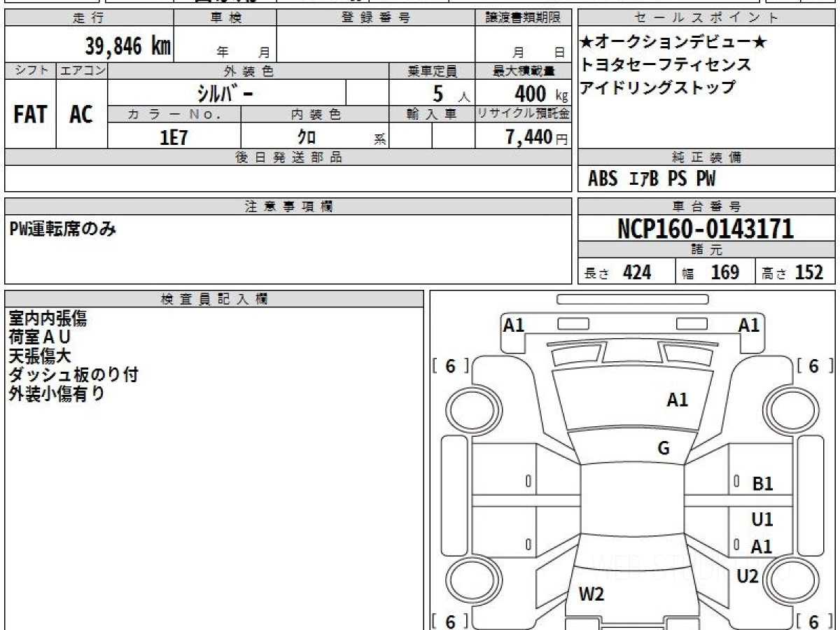Image resolution: width=840 pixels, height=630 pixels.
Task: Click the セールスポイント header
Action: 707,18
